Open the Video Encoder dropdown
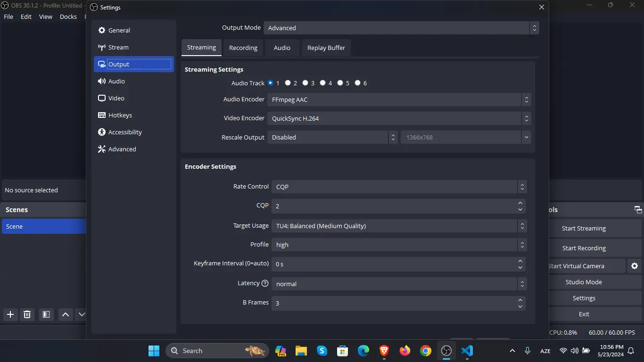The image size is (644, 362). pos(399,118)
